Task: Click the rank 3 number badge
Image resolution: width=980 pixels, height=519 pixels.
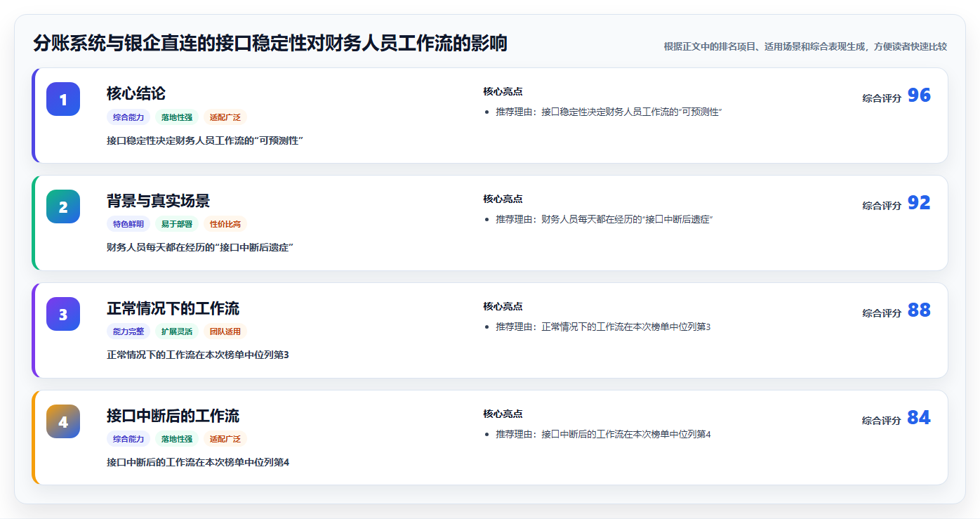Action: [x=63, y=314]
